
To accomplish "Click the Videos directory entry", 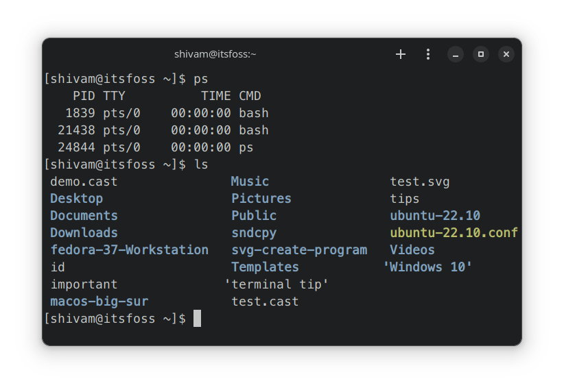I will (x=412, y=250).
